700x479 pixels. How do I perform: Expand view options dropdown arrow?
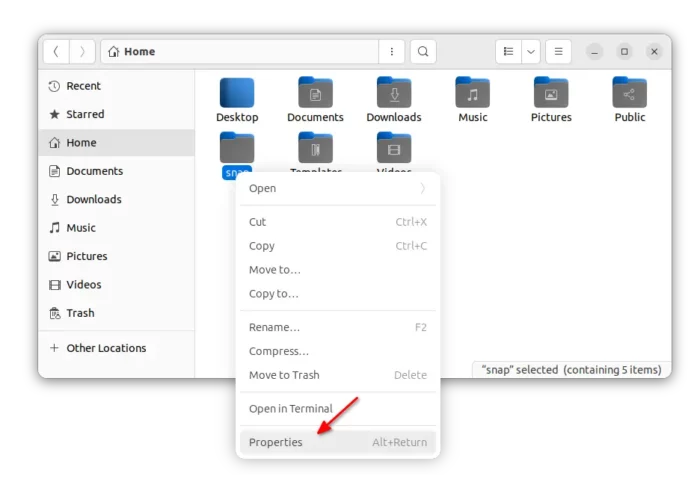pyautogui.click(x=531, y=52)
